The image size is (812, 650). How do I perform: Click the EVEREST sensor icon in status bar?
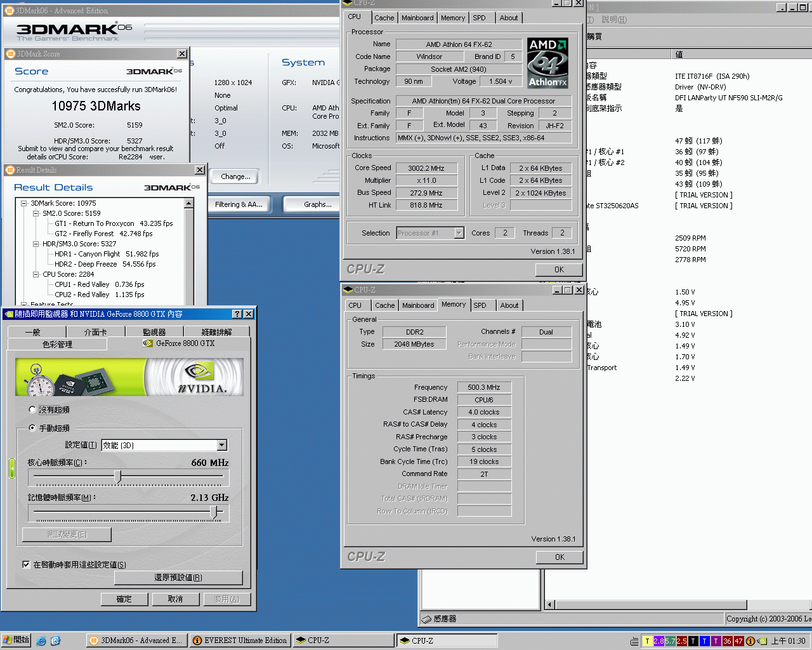[426, 619]
